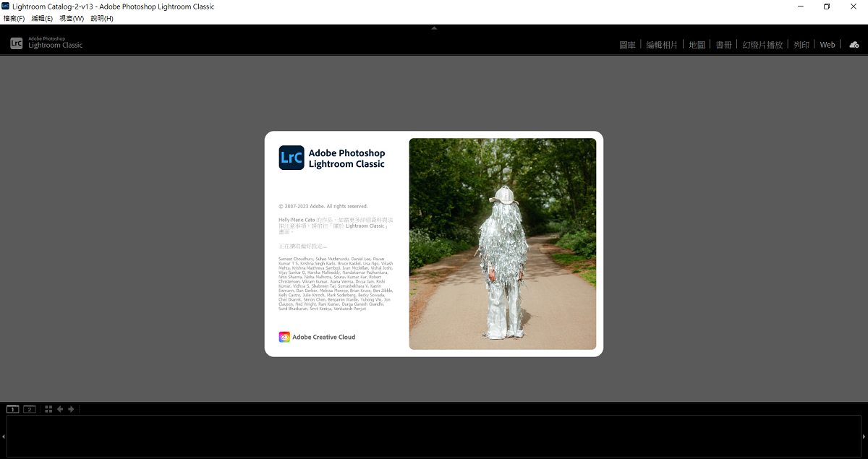Click the cloud sync status icon
The image size is (868, 459).
pyautogui.click(x=854, y=45)
